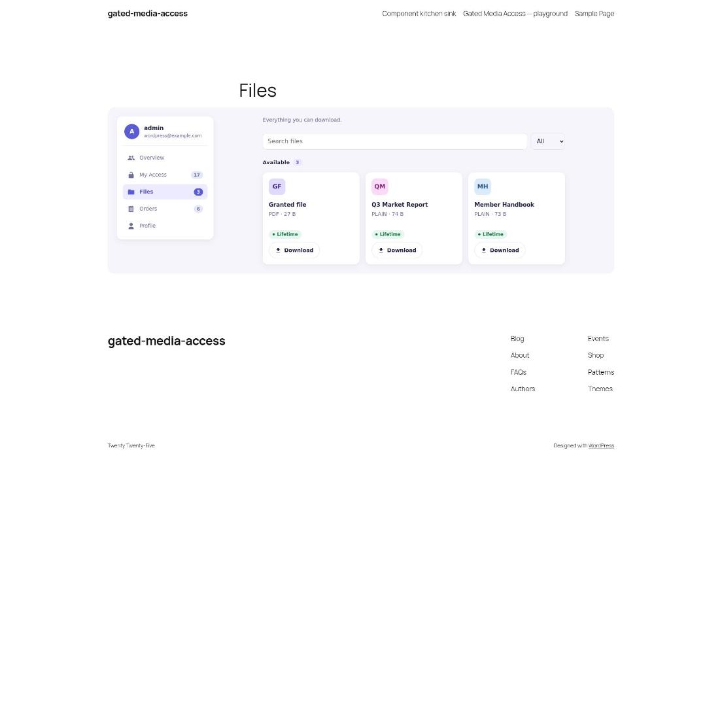722x728 pixels.
Task: Click the GF file badge on Granted file
Action: pos(277,186)
